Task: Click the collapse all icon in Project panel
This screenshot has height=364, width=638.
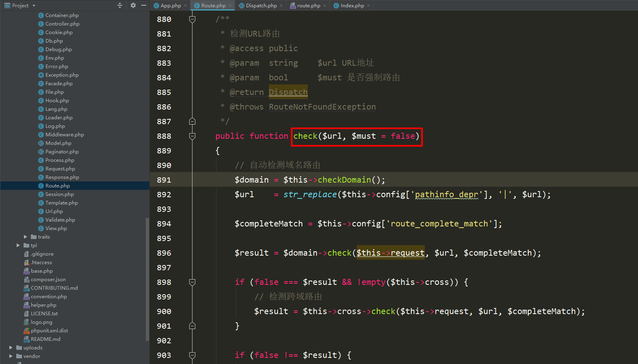Action: pyautogui.click(x=120, y=5)
